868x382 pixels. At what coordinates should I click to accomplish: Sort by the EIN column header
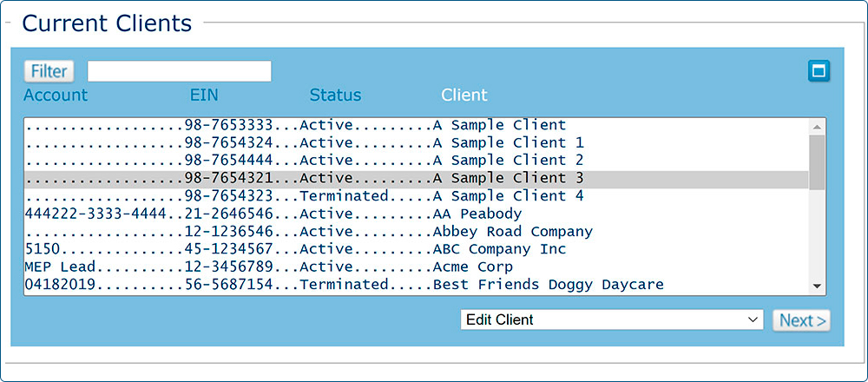[204, 95]
